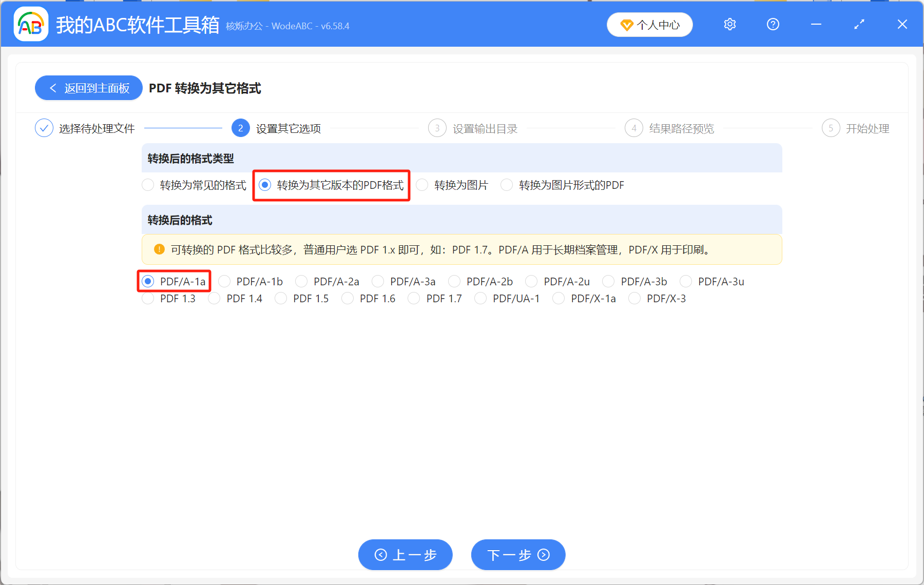Open the 个人中心 panel

point(649,24)
